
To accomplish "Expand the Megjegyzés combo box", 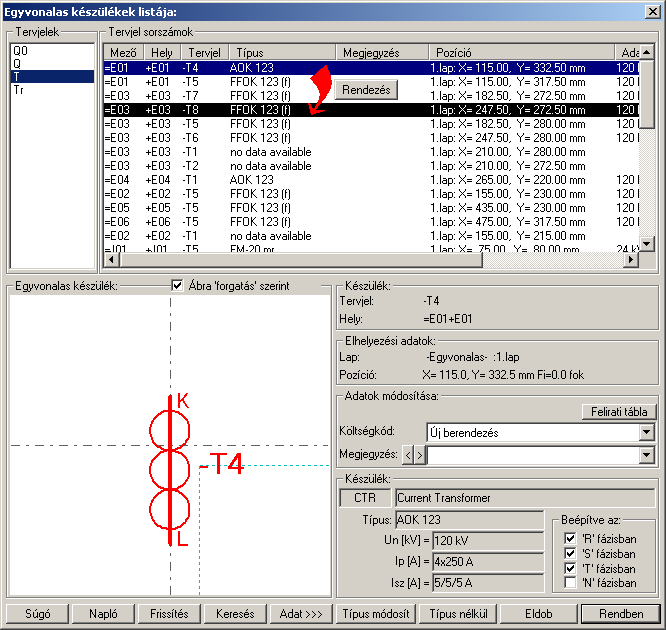I will pyautogui.click(x=647, y=455).
